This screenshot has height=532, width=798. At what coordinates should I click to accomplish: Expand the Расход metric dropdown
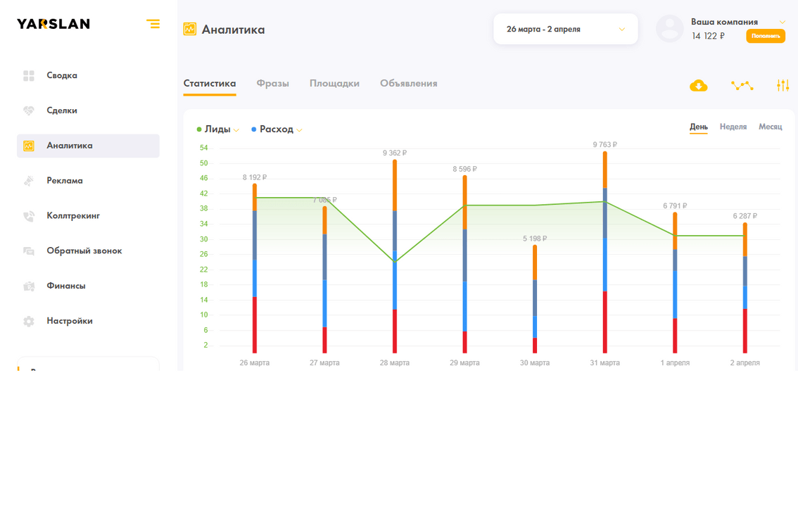299,130
